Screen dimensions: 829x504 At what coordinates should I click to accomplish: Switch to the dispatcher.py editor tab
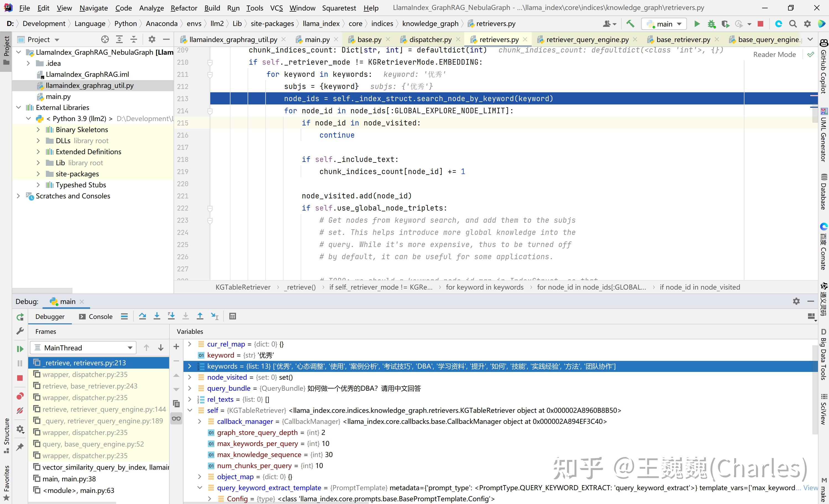pos(430,39)
